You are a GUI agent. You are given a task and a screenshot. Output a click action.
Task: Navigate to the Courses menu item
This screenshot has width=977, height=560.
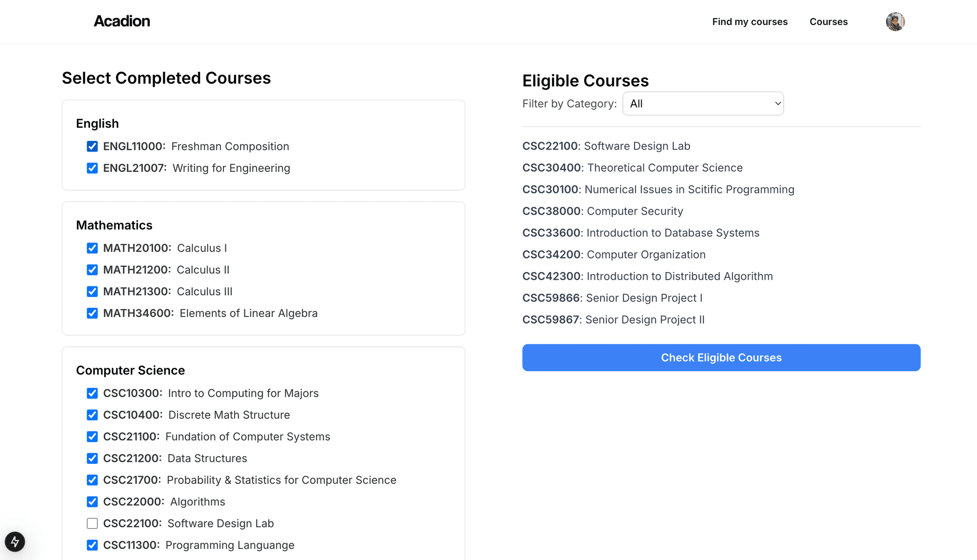[828, 22]
